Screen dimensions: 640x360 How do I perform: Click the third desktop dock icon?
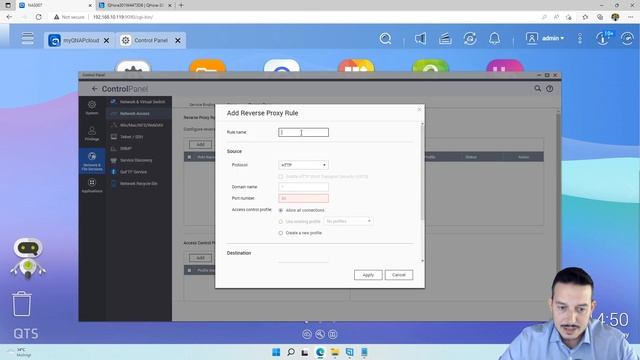tap(333, 334)
